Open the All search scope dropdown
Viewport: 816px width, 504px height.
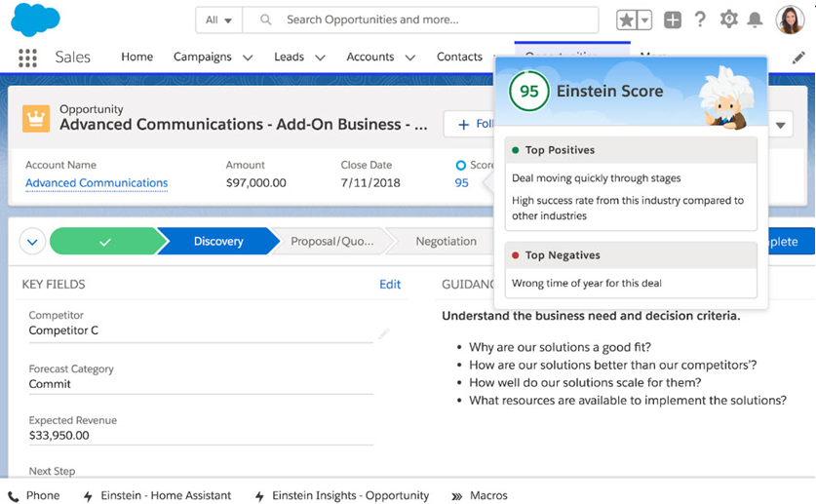(x=218, y=20)
